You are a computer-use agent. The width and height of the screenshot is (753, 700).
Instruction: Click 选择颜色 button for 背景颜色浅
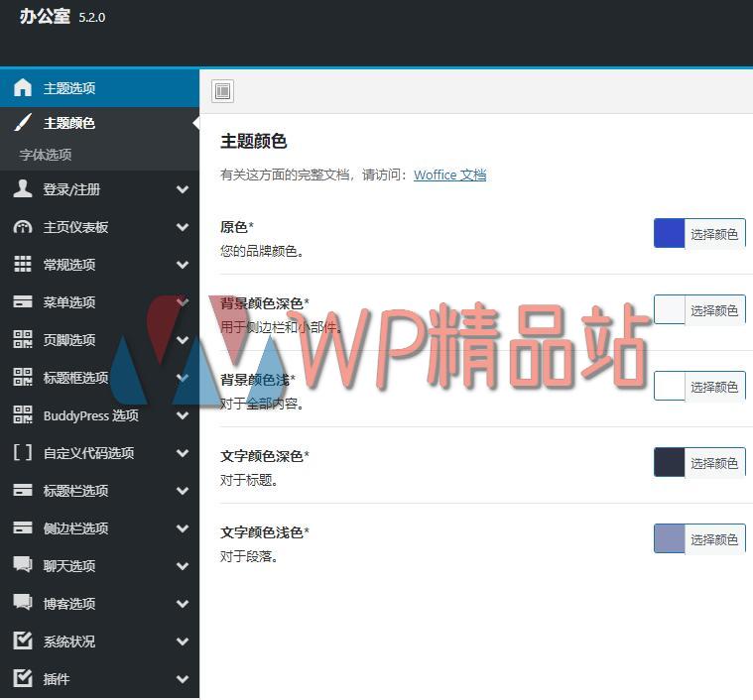coord(714,387)
